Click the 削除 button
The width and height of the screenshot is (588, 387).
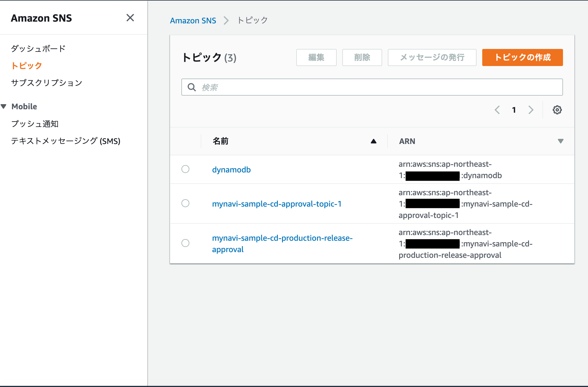point(362,57)
